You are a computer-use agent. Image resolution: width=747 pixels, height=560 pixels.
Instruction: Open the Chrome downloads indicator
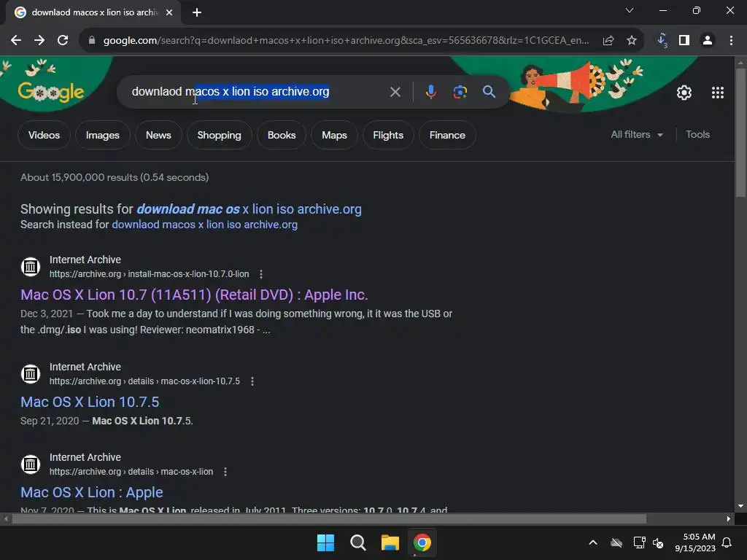click(662, 41)
